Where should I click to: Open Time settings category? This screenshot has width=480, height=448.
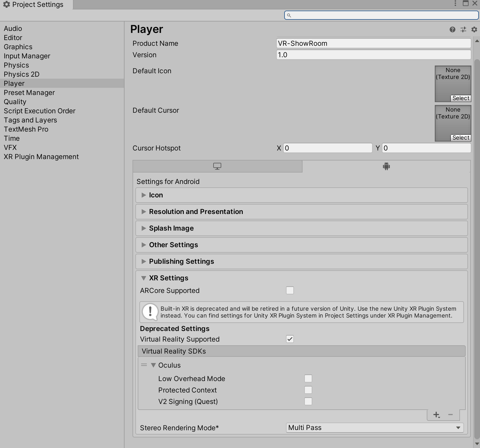62,138
